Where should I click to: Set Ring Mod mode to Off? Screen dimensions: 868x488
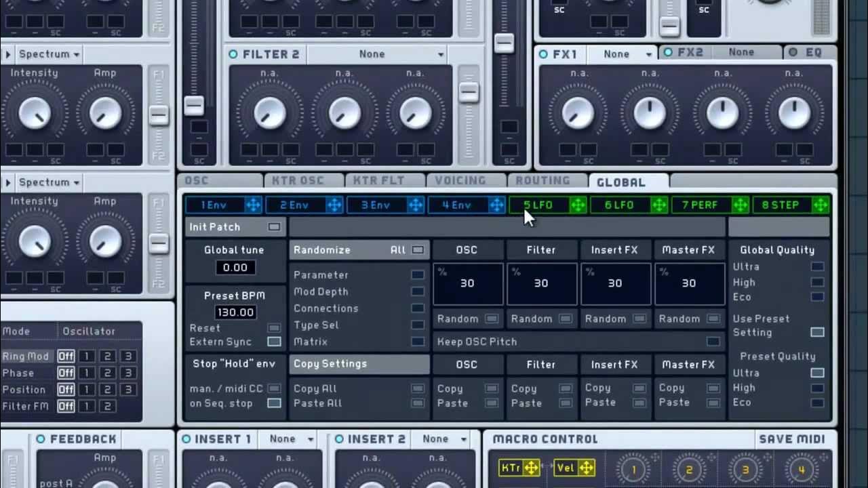[x=66, y=357]
